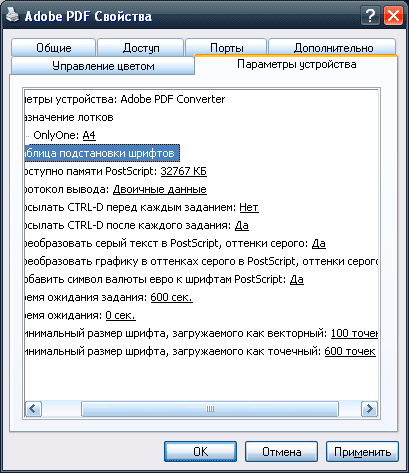Edit the 600 точек bitmap font size
The width and height of the screenshot is (409, 473).
pos(350,351)
